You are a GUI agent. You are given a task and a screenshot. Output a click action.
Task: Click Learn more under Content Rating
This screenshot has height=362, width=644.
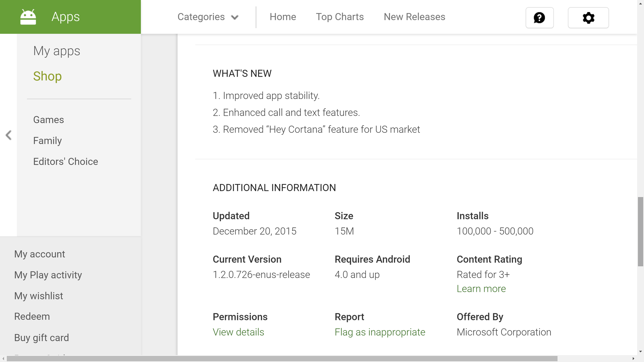click(481, 289)
